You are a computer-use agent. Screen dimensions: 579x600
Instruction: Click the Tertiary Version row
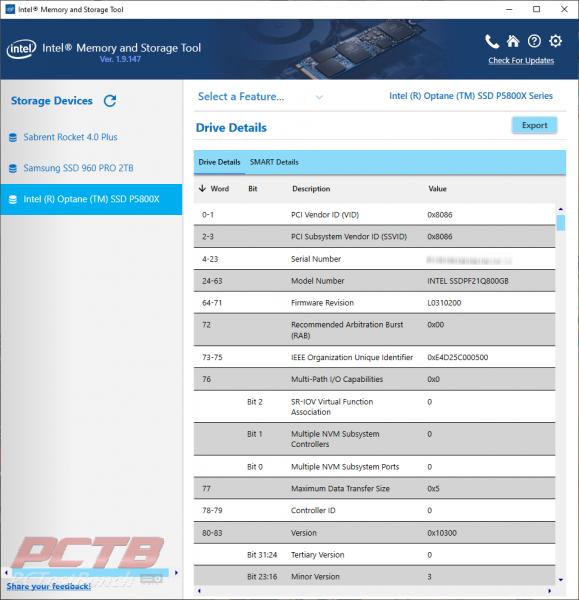374,555
